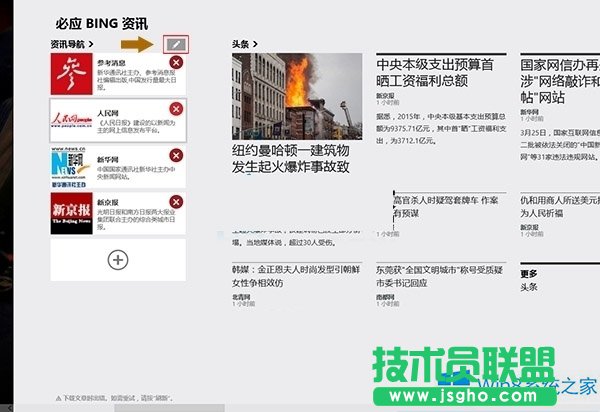The width and height of the screenshot is (600, 412).
Task: Select the 参考消息 source title text
Action: (111, 63)
